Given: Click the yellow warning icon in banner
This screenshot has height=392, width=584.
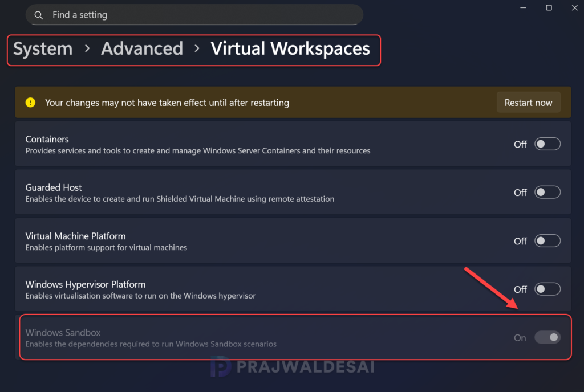Looking at the screenshot, I should [x=31, y=103].
